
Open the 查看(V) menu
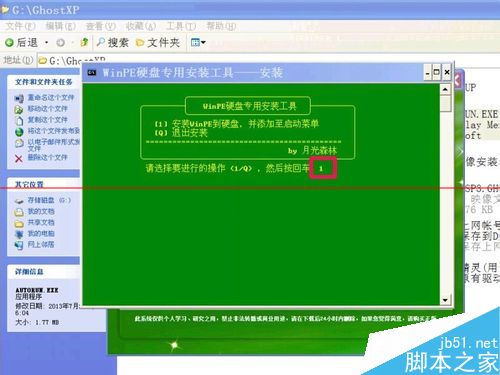[x=101, y=26]
